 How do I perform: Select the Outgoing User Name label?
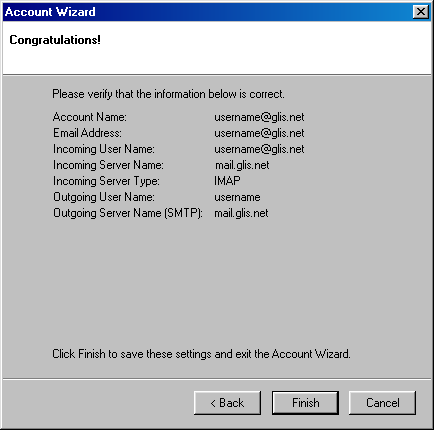(104, 197)
